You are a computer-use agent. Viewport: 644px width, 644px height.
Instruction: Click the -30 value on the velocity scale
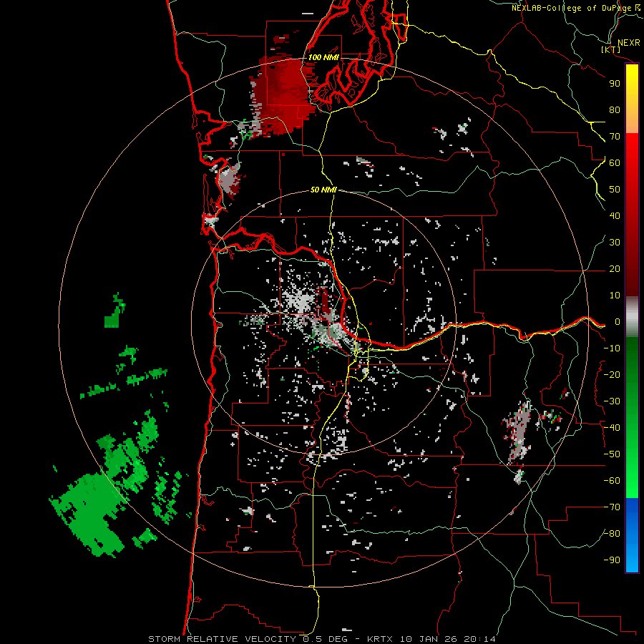coord(612,401)
